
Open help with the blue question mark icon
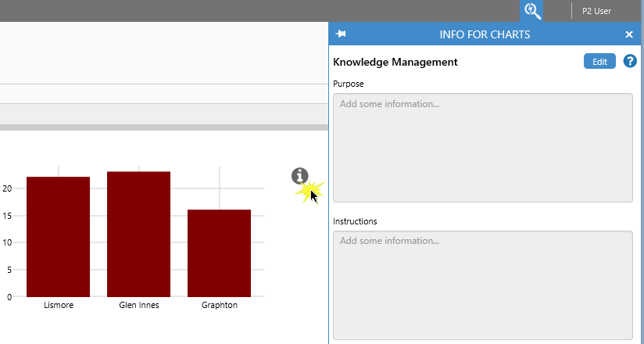630,61
